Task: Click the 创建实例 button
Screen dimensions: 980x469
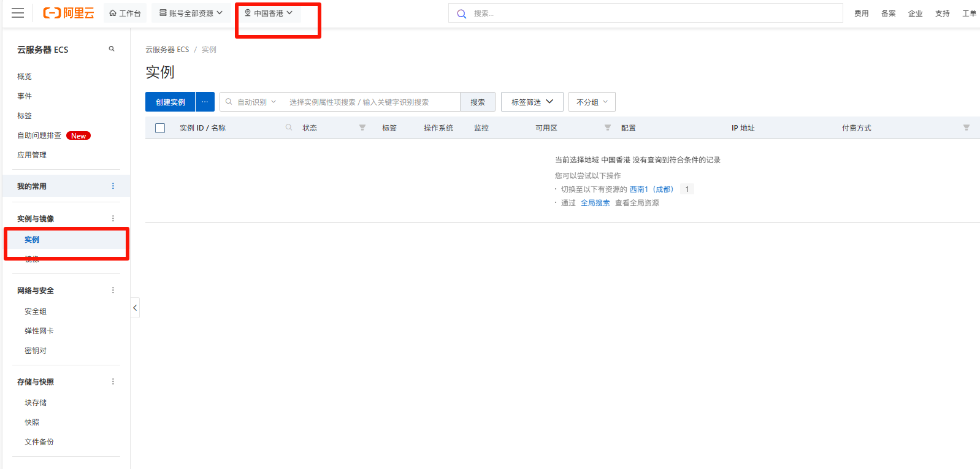Action: click(x=170, y=102)
